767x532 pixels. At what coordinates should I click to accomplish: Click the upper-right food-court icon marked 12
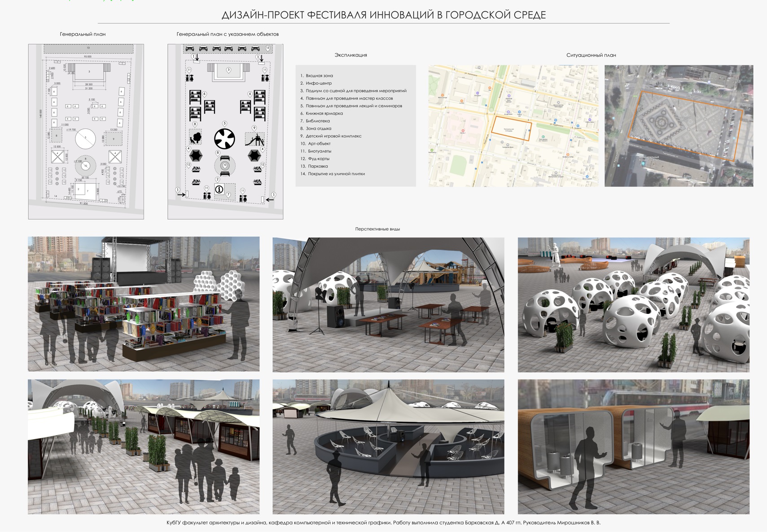[x=258, y=169]
